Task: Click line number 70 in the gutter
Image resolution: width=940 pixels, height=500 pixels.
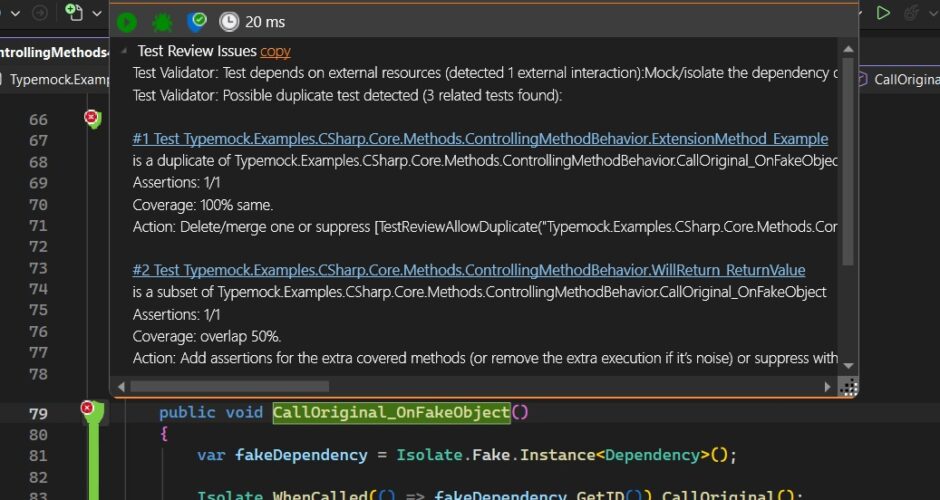Action: point(38,204)
